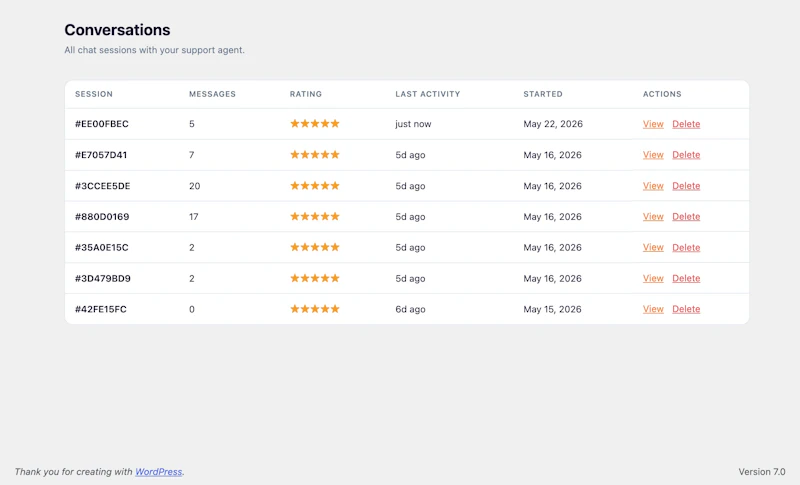Image resolution: width=800 pixels, height=485 pixels.
Task: View session #EE00FBEC
Action: coord(653,124)
